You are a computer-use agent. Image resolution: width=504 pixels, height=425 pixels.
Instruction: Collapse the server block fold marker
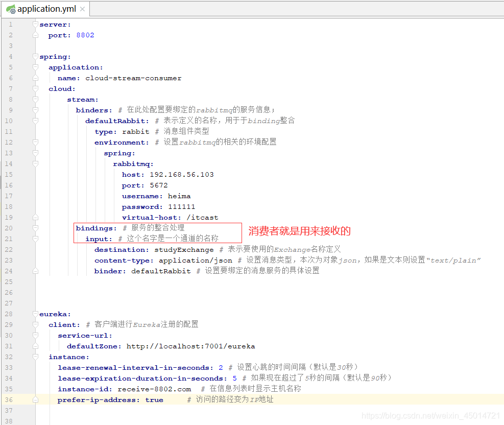click(x=35, y=25)
